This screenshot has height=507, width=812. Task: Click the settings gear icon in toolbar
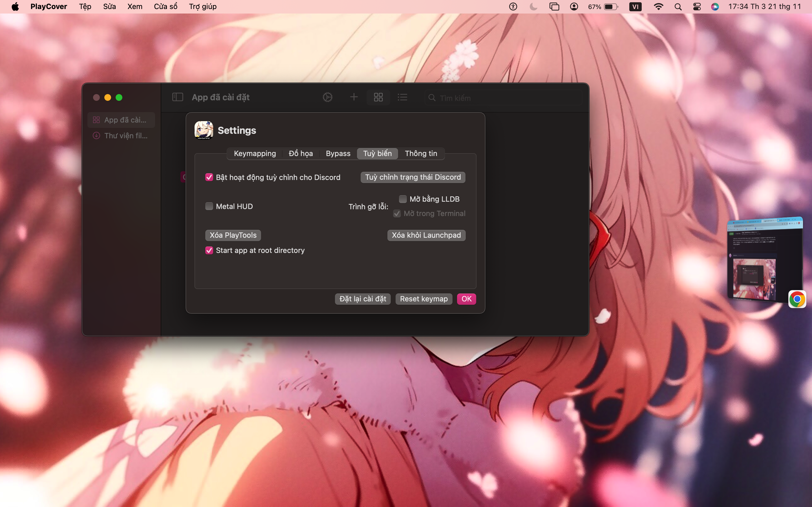[x=328, y=97]
